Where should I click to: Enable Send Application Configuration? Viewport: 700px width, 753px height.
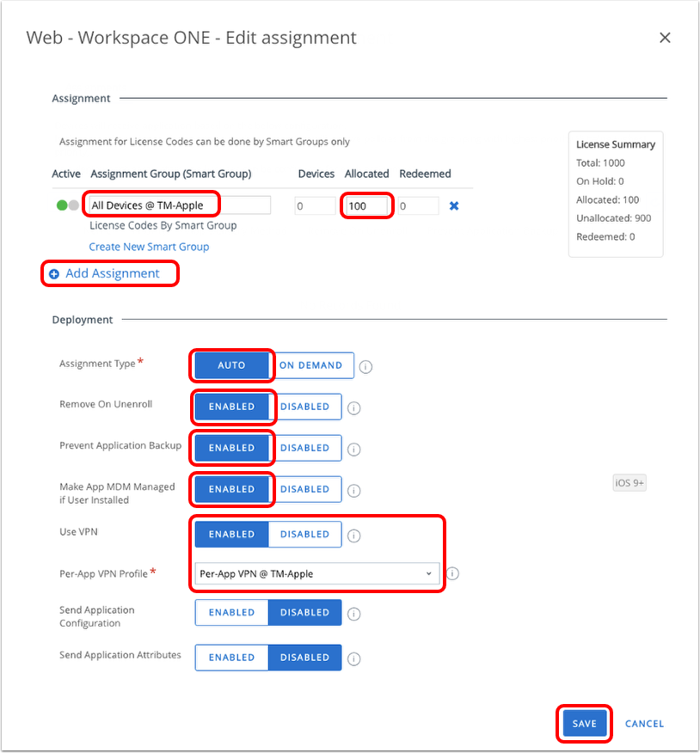(232, 613)
